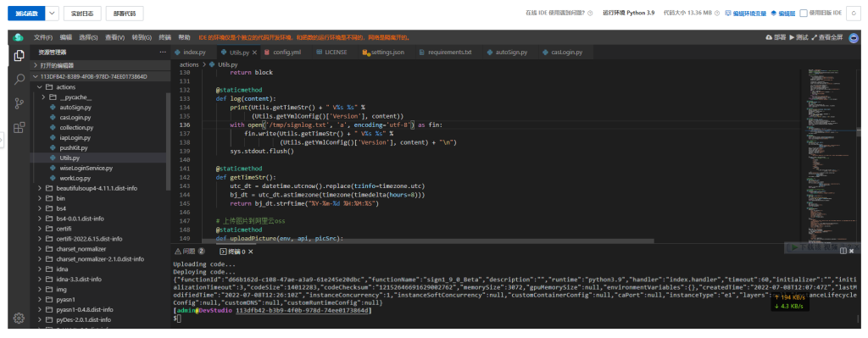Click the green cloud IDE logo
The width and height of the screenshot is (868, 338).
(x=19, y=37)
